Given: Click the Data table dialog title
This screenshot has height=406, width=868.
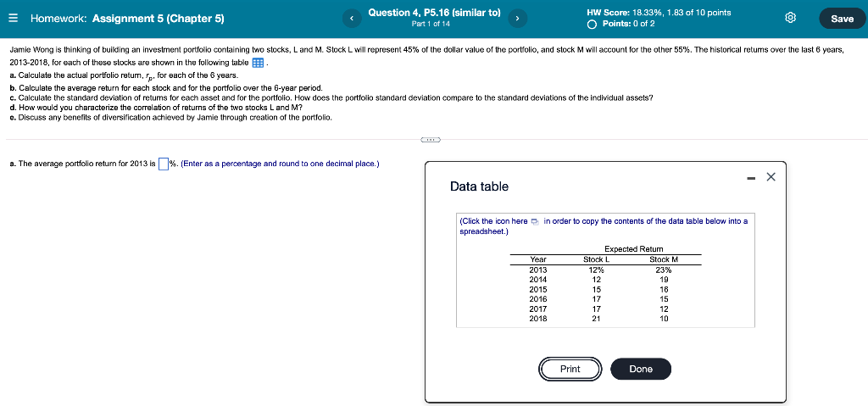Looking at the screenshot, I should [480, 186].
